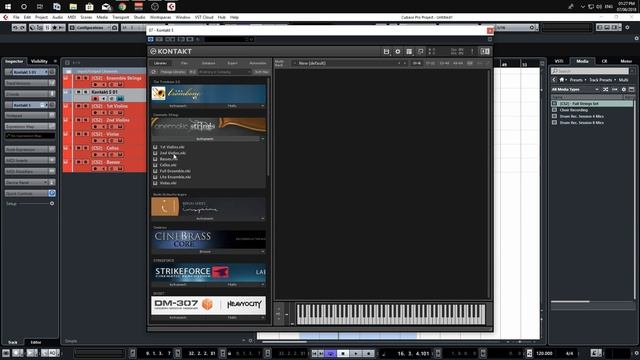Open the Project menu
This screenshot has width=640, height=360.
(x=41, y=17)
